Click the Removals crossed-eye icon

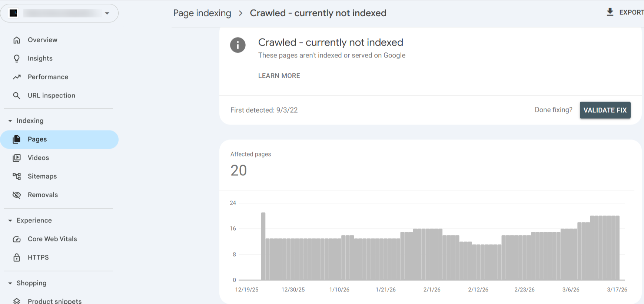pos(17,195)
